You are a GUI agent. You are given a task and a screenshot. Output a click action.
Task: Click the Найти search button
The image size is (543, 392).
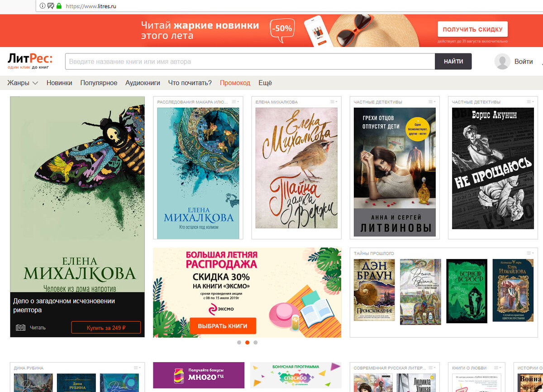coord(453,61)
